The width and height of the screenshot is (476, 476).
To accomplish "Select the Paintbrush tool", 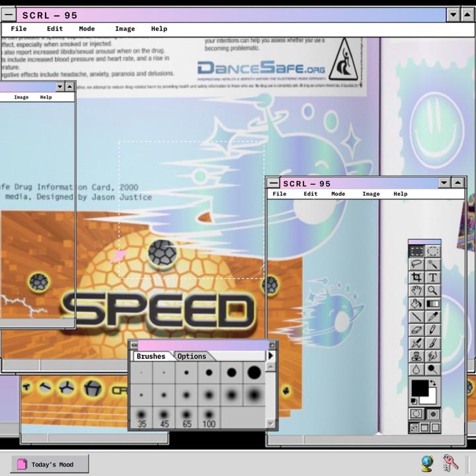I will pyautogui.click(x=432, y=343).
